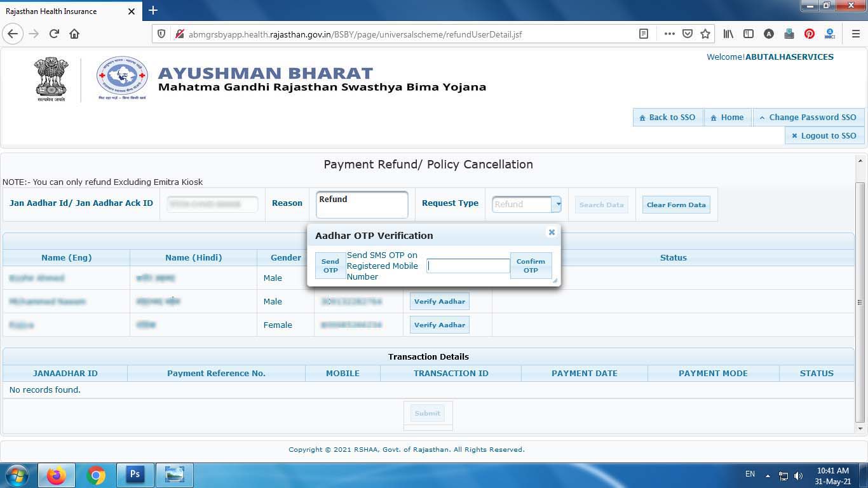Viewport: 868px width, 488px height.
Task: Show hidden system tray icons
Action: click(768, 475)
